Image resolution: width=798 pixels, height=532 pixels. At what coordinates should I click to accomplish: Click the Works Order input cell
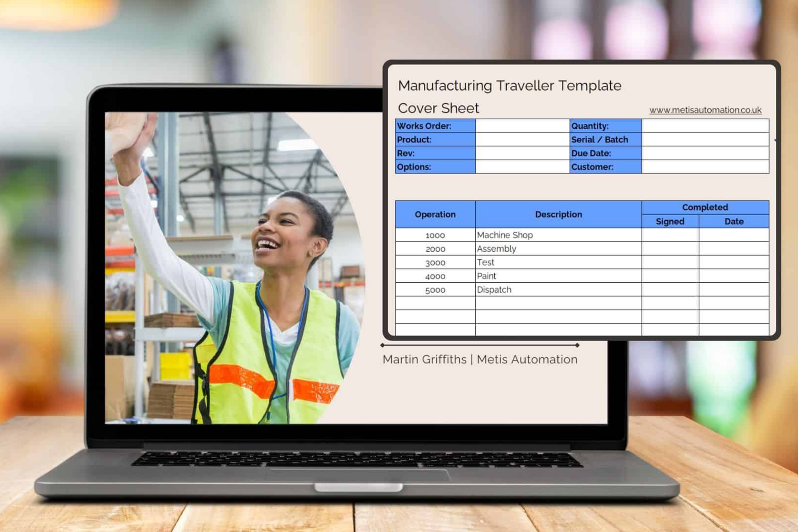(x=522, y=126)
